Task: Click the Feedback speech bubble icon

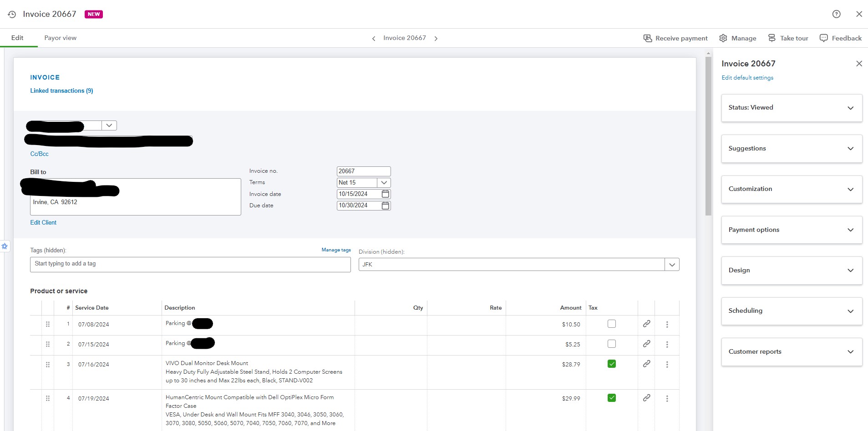Action: click(824, 38)
